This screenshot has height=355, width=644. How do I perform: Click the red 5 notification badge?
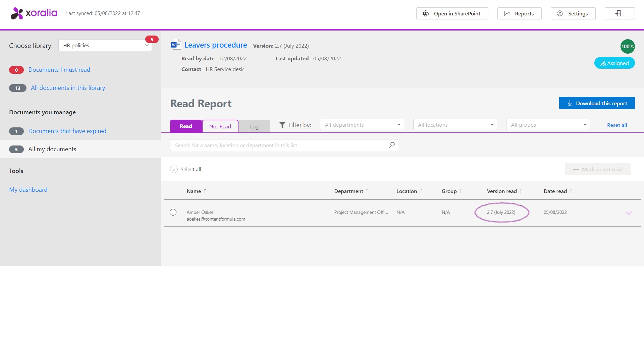152,40
